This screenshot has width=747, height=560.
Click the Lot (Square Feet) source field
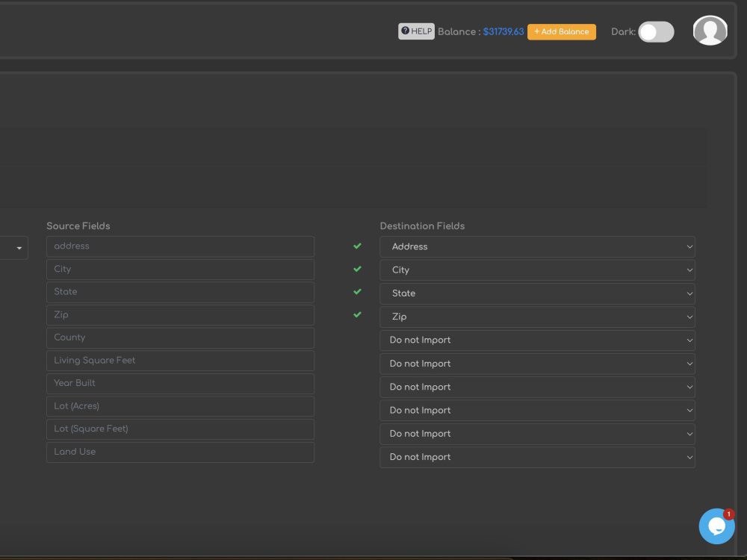tap(180, 429)
